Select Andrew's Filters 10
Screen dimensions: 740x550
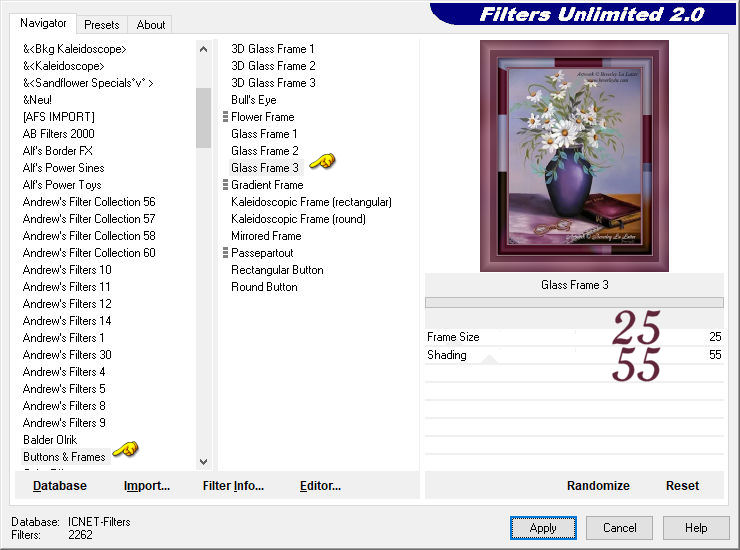click(67, 270)
